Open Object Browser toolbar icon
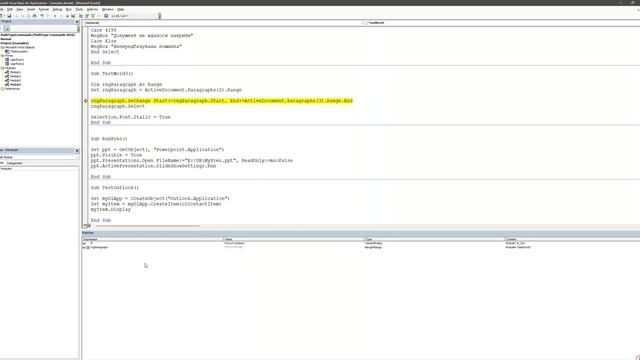640x360 pixels. point(93,16)
